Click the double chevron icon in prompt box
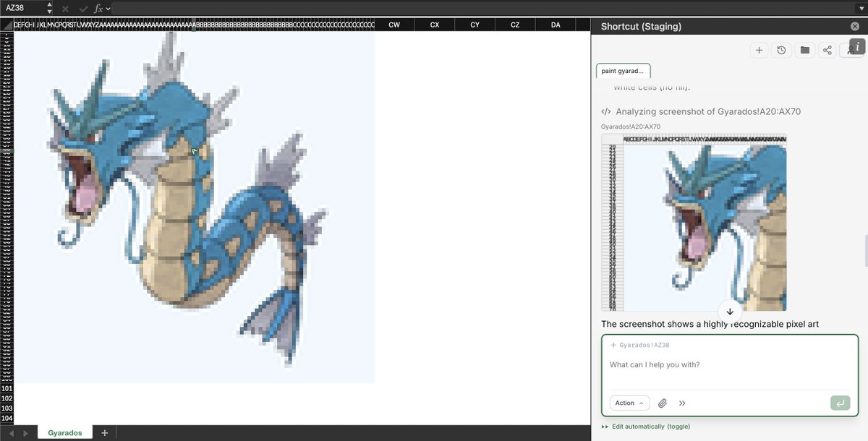The image size is (868, 441). [682, 403]
